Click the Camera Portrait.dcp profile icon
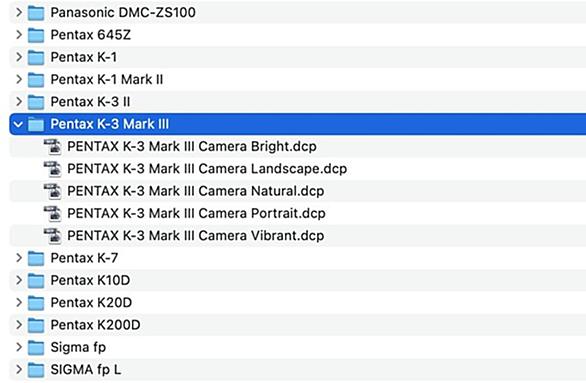This screenshot has height=383, width=586. [53, 213]
